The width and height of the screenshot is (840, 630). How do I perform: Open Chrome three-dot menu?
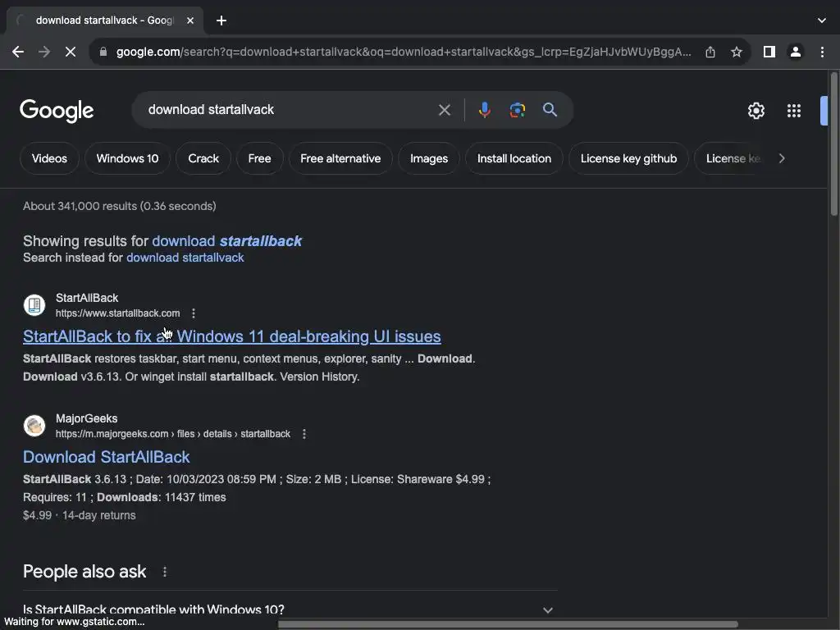[822, 52]
